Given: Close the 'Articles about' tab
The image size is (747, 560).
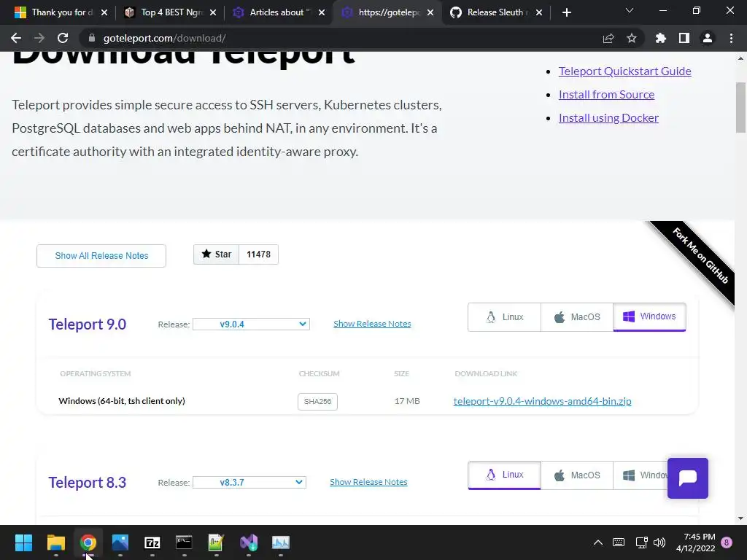Looking at the screenshot, I should 322,12.
